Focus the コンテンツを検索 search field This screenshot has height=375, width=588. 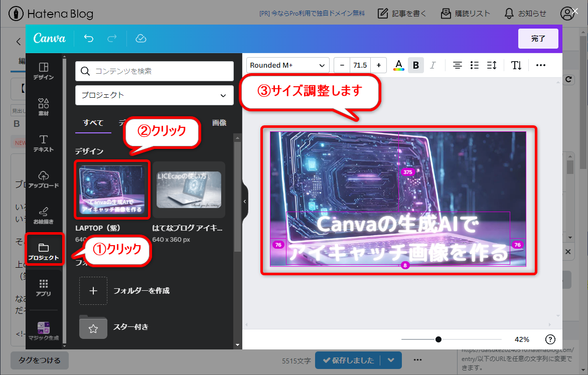(155, 71)
